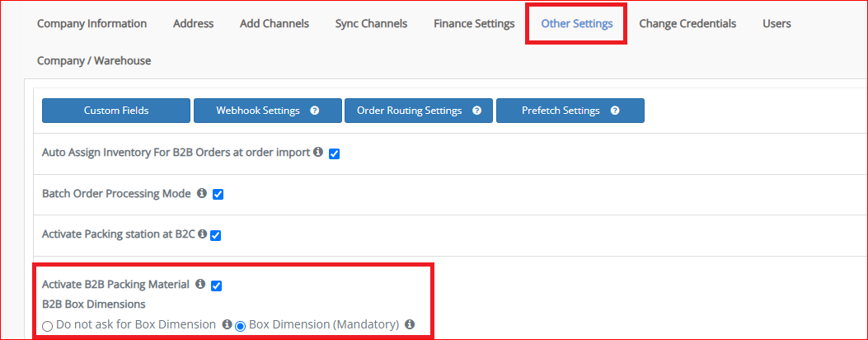
Task: Toggle Batch Order Processing Mode checkbox
Action: [x=218, y=195]
